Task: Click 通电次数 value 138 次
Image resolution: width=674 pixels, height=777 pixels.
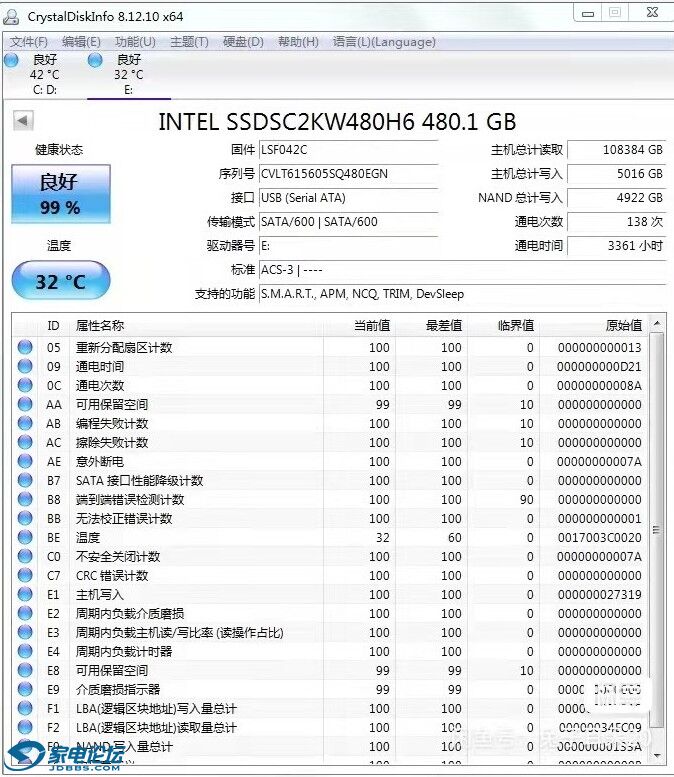Action: pos(617,222)
